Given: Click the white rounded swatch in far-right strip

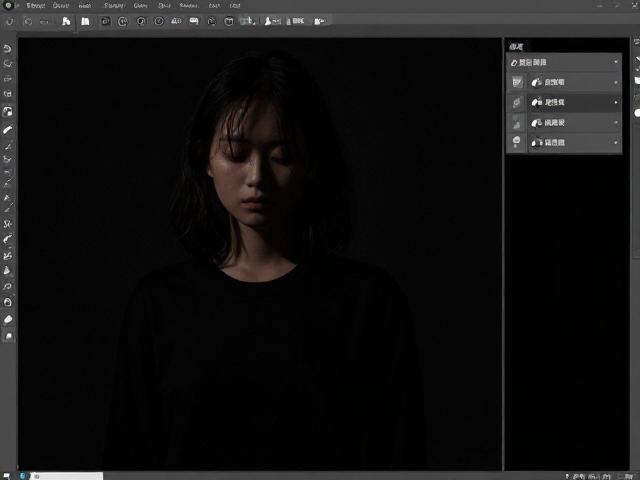Looking at the screenshot, I should point(637,113).
